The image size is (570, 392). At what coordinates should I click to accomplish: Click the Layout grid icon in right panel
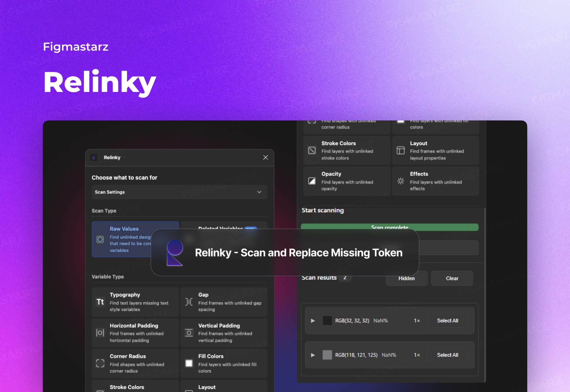tap(401, 150)
